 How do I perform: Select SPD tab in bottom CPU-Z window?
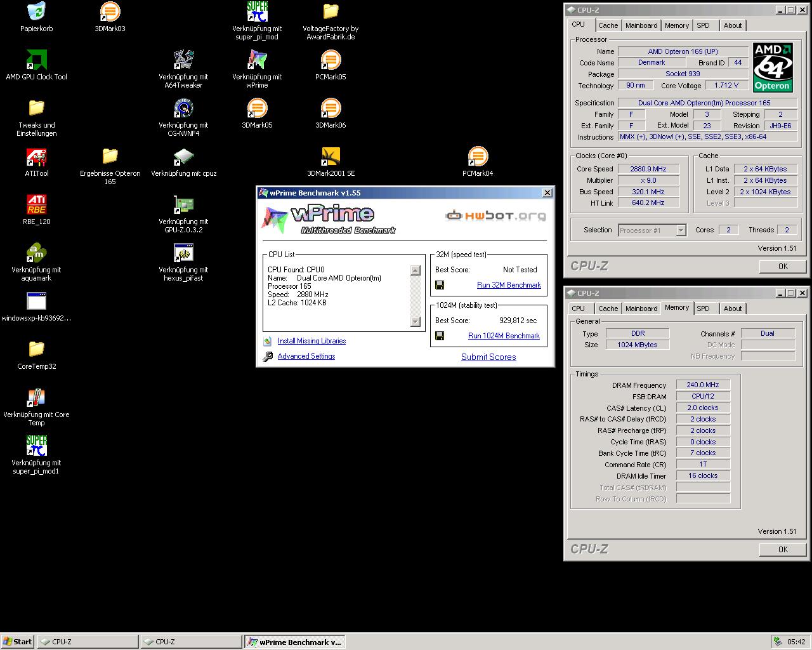(x=703, y=308)
